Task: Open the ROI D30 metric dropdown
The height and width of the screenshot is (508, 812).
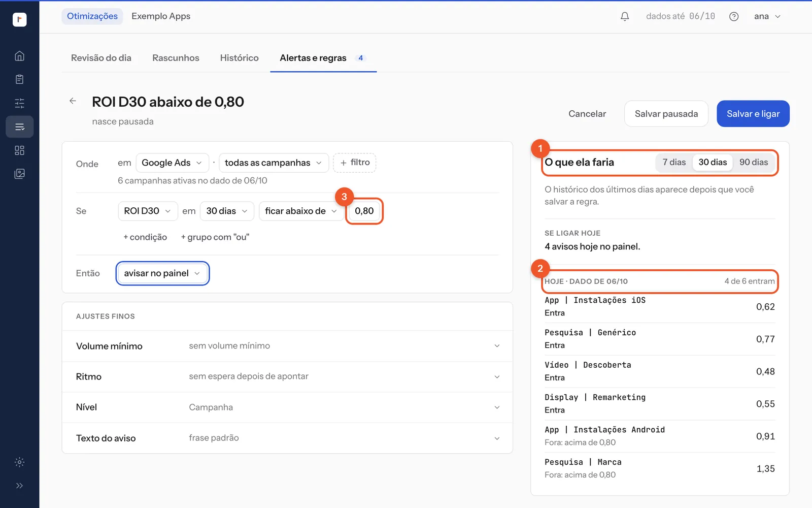Action: click(148, 211)
